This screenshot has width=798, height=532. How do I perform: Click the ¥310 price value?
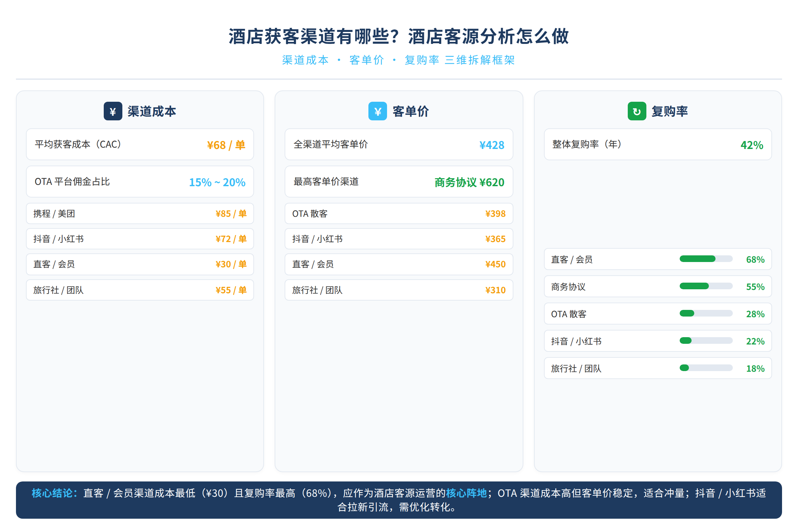pyautogui.click(x=495, y=290)
